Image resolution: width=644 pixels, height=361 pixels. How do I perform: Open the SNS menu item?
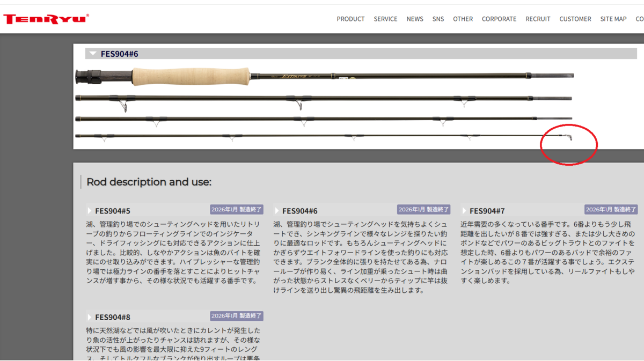(438, 19)
